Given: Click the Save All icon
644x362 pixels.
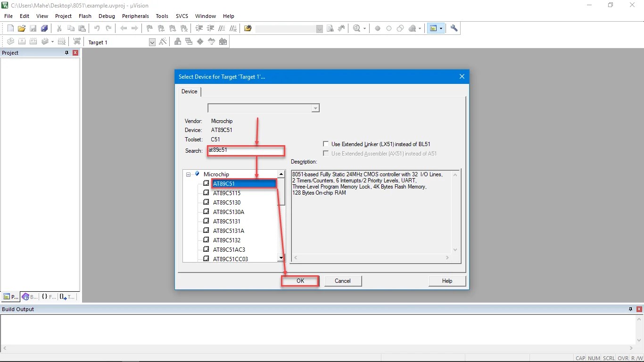Looking at the screenshot, I should [x=44, y=28].
